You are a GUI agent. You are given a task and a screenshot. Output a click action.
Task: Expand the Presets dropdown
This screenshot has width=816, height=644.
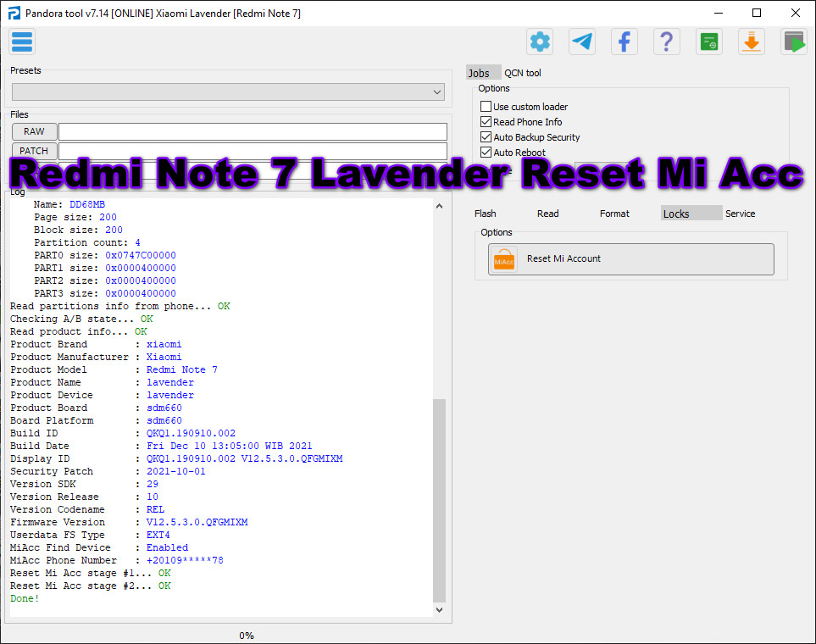[228, 92]
